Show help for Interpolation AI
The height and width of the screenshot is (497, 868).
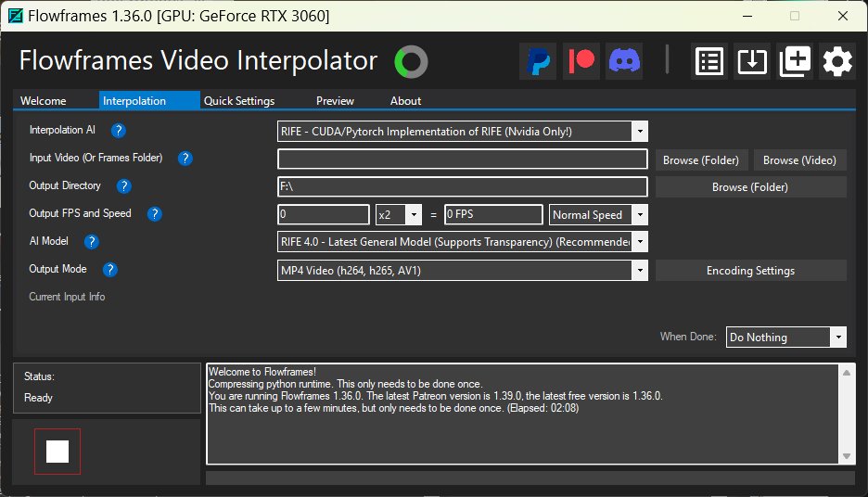(118, 131)
